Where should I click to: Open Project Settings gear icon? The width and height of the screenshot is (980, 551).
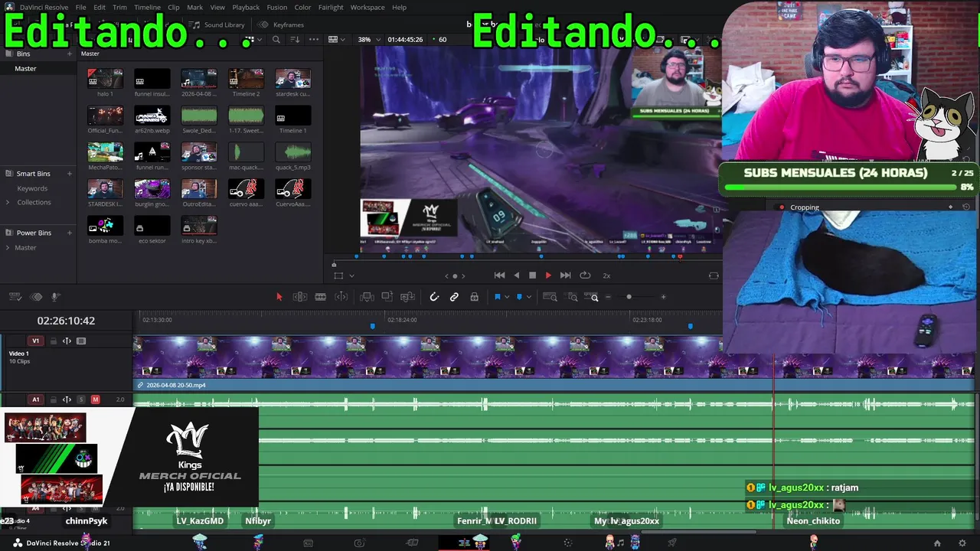pos(962,543)
